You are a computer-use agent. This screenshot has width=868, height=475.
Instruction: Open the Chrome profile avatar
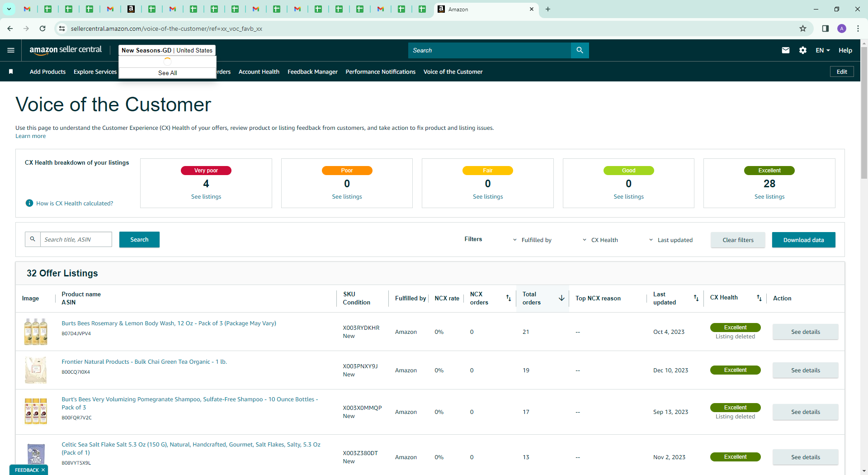(842, 28)
